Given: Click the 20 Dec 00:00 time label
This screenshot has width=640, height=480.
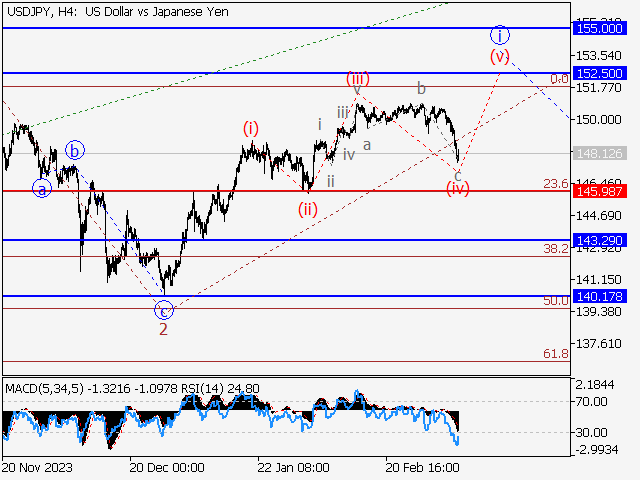Looking at the screenshot, I should (x=167, y=467).
